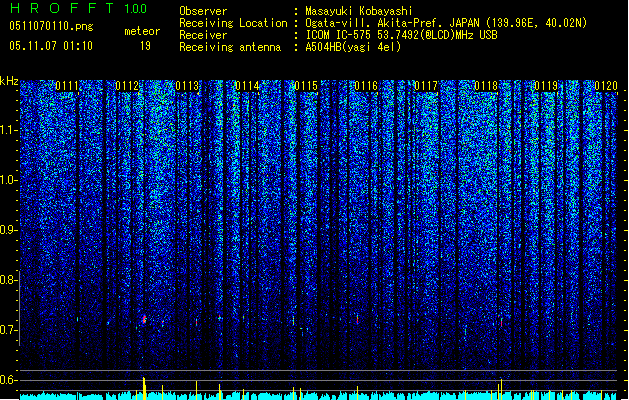The height and width of the screenshot is (400, 629).
Task: Click the ICOM IC-575 receiver details
Action: click(401, 35)
